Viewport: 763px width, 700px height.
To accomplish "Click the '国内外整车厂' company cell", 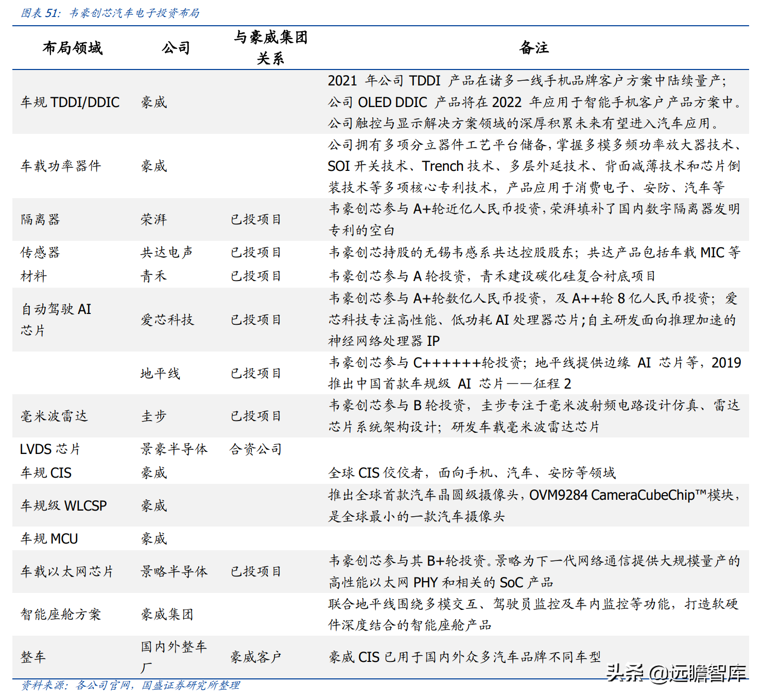I will point(174,657).
